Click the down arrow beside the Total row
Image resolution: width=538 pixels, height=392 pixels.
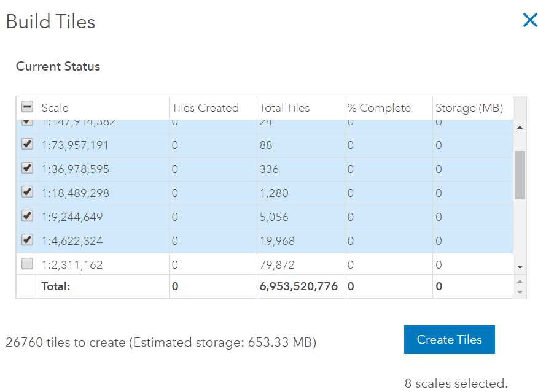(x=520, y=291)
